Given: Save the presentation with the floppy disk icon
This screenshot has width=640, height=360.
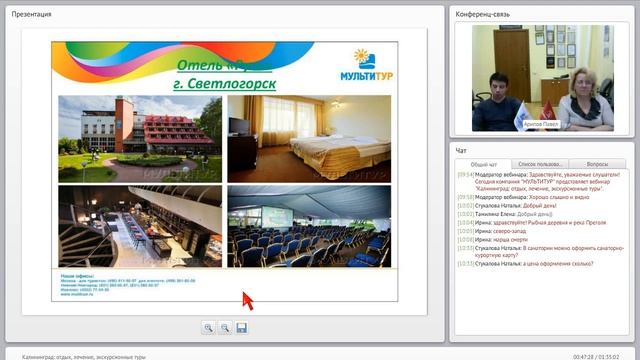Looking at the screenshot, I should 242,328.
